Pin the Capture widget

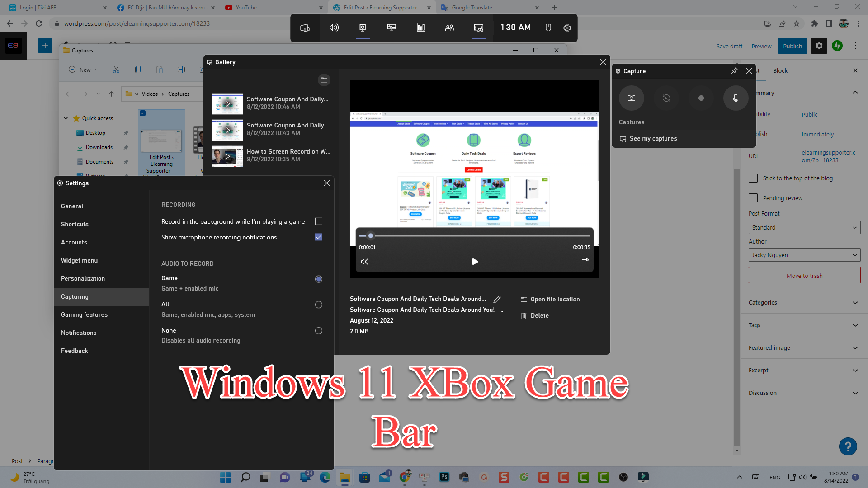point(734,71)
